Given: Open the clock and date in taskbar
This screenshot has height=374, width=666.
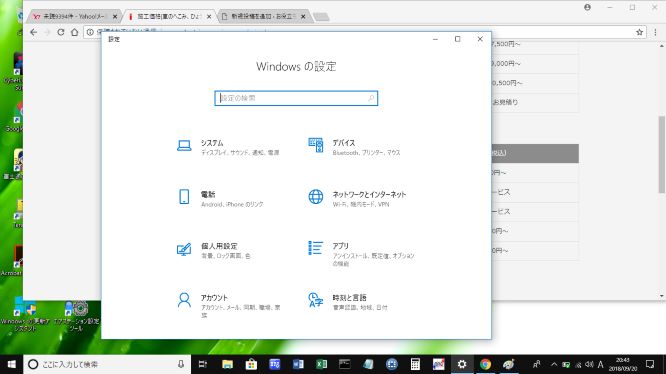Looking at the screenshot, I should tap(623, 364).
